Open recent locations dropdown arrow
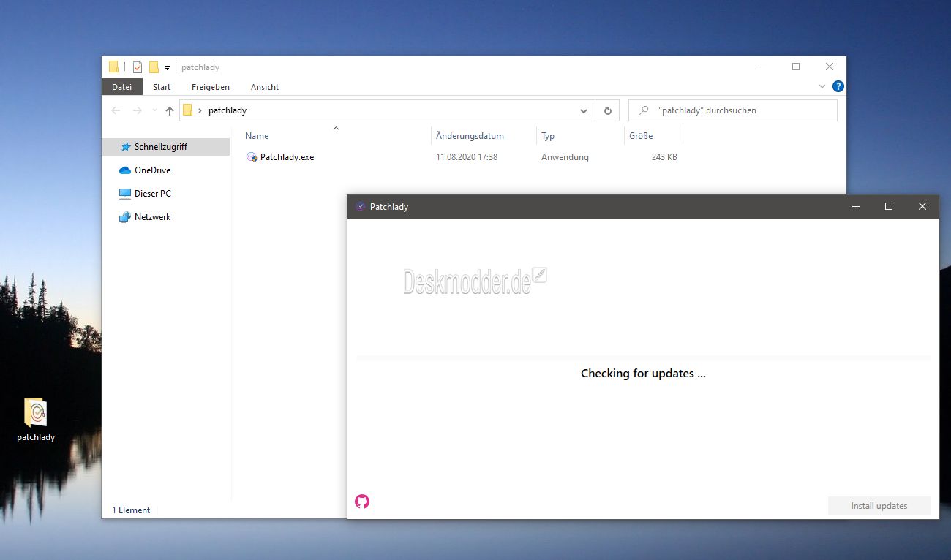Viewport: 951px width, 560px height. 154,110
